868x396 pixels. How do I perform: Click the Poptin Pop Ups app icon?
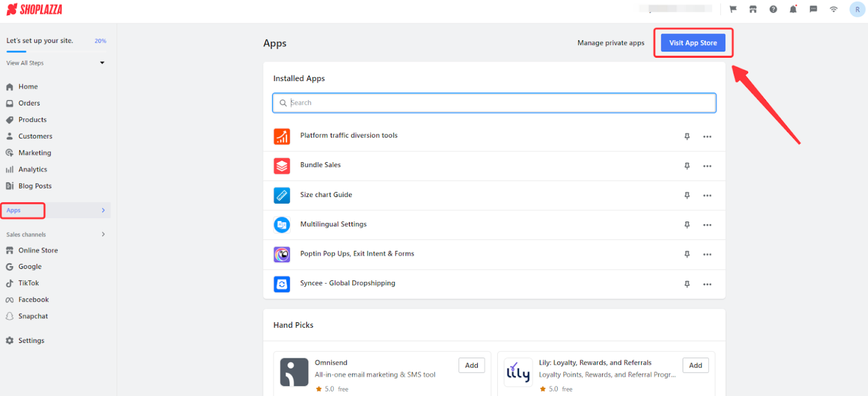click(x=282, y=254)
